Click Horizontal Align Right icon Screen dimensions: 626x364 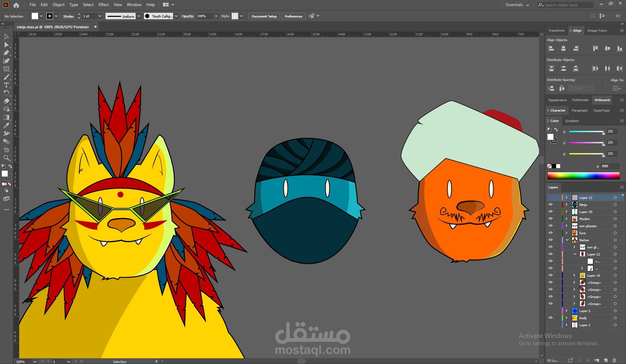coord(576,49)
